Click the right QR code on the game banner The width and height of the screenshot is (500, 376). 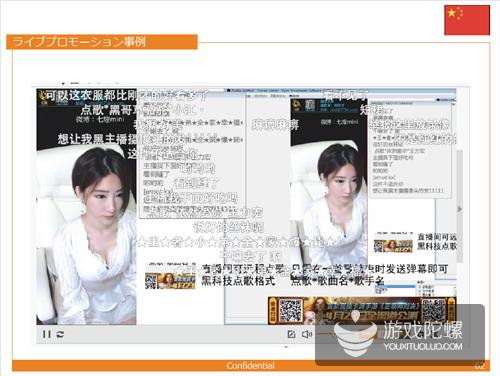434,311
